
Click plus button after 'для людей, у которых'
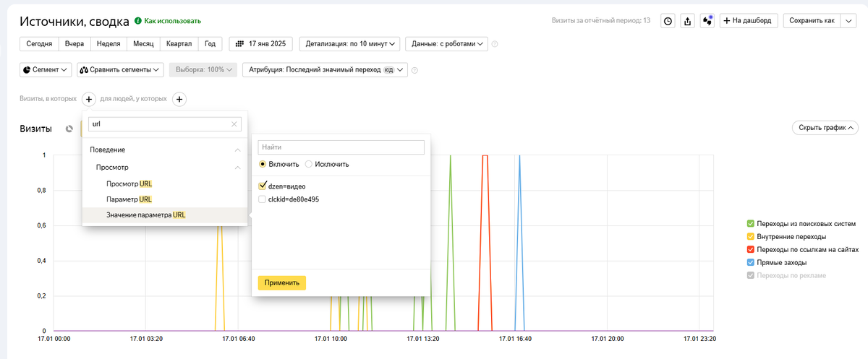click(180, 99)
